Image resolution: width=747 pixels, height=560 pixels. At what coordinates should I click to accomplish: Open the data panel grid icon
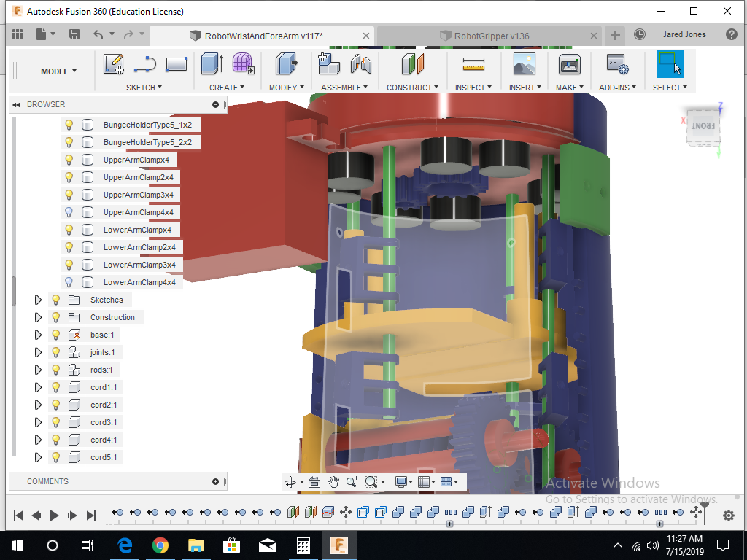18,34
